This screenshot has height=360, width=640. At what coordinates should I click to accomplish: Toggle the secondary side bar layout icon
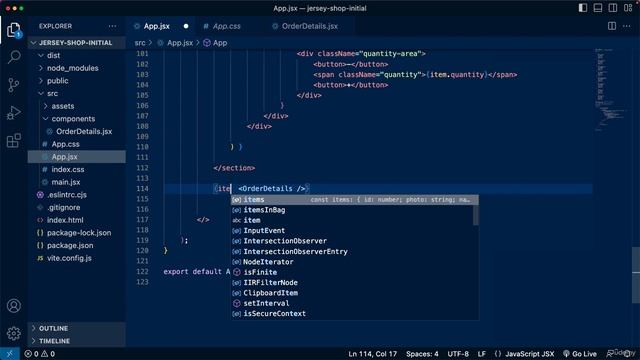click(x=613, y=8)
